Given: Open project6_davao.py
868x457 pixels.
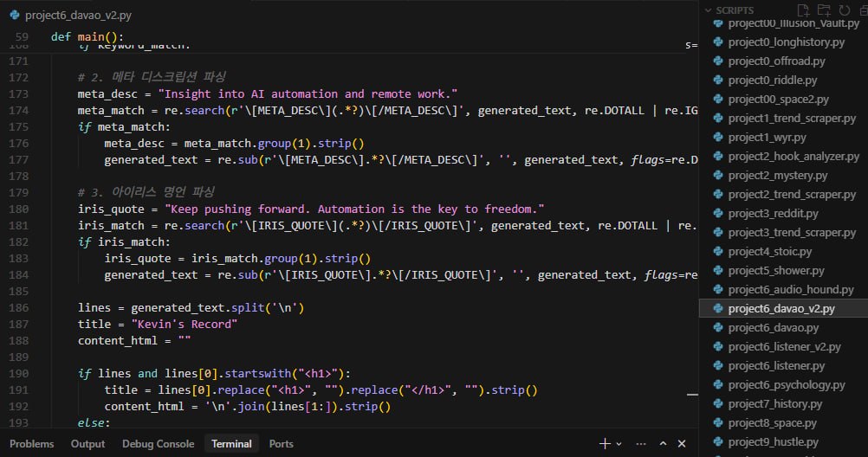Looking at the screenshot, I should click(774, 327).
